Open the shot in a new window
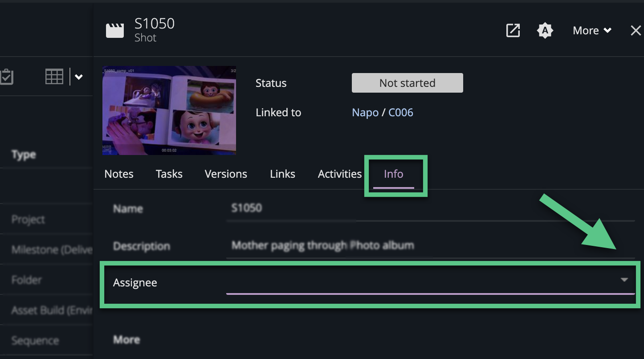 513,30
